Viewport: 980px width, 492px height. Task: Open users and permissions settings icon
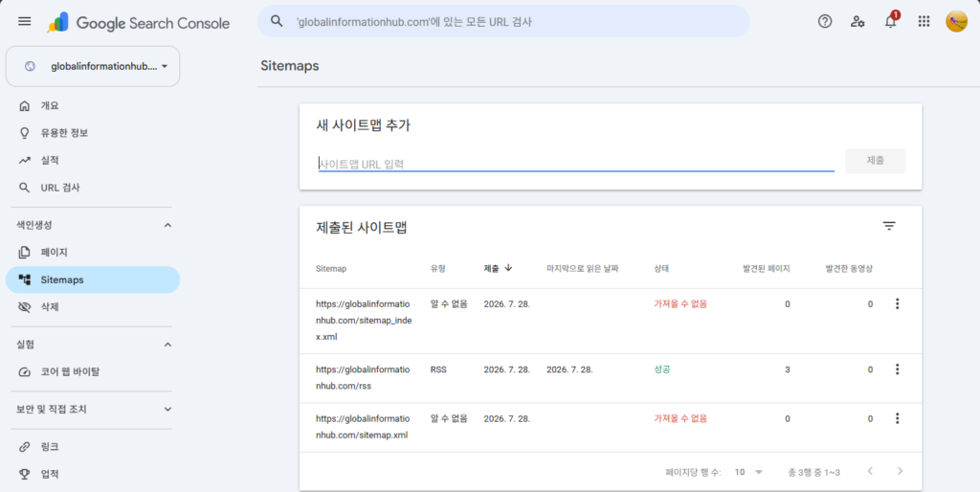(857, 21)
